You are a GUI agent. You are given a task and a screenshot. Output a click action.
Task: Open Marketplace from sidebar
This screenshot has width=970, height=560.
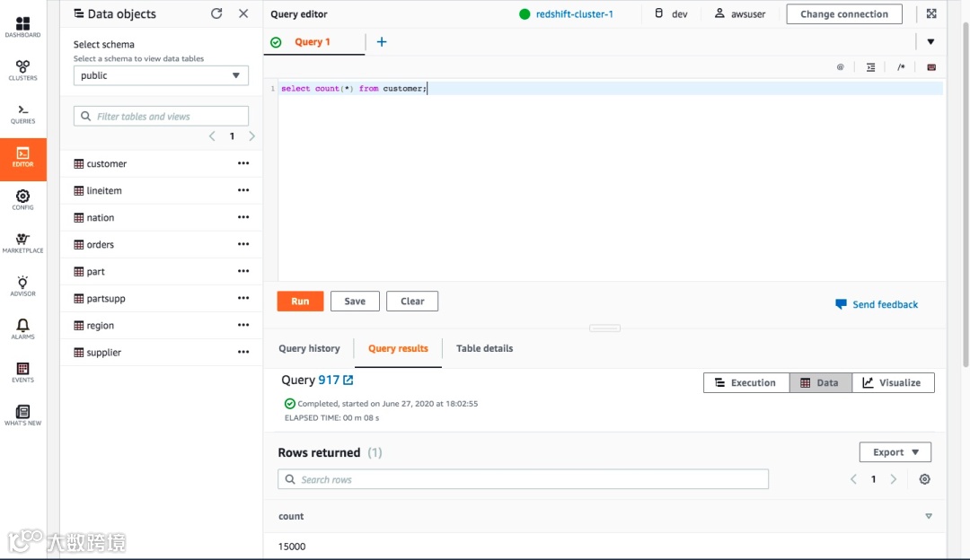pos(22,243)
